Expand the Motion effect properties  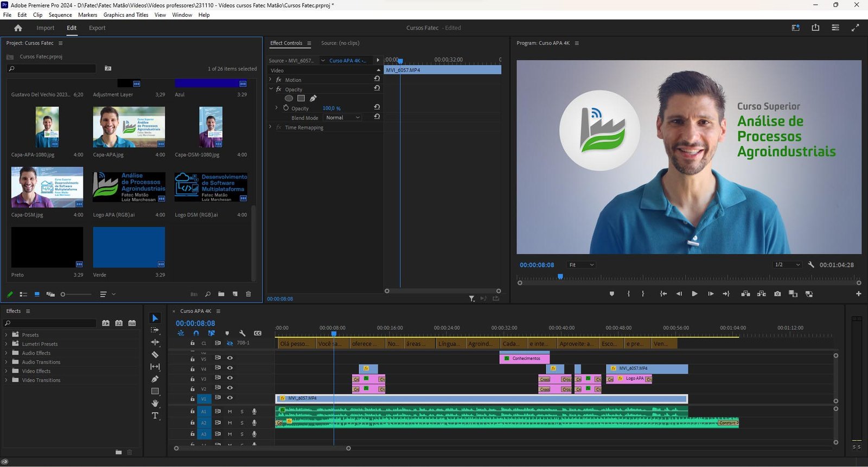(271, 80)
